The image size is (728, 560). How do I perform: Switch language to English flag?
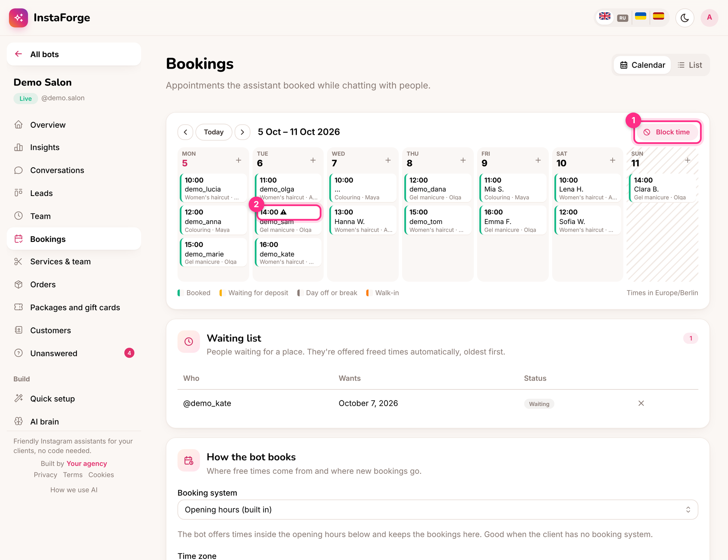pos(604,17)
